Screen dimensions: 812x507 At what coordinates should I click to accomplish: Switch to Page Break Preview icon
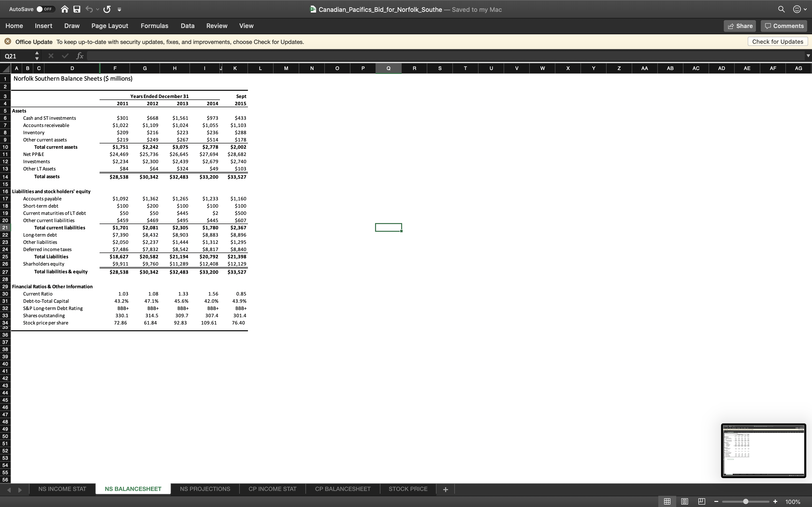[x=702, y=501]
